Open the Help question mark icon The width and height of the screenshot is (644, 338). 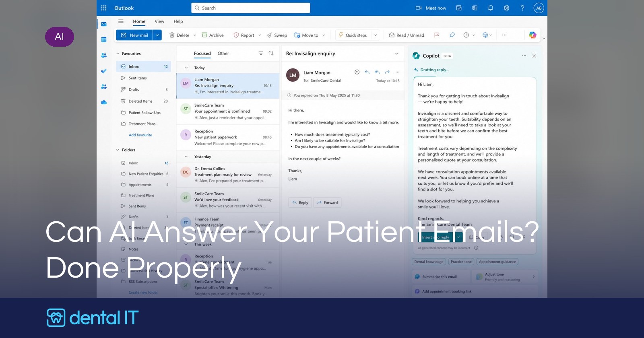tap(522, 8)
